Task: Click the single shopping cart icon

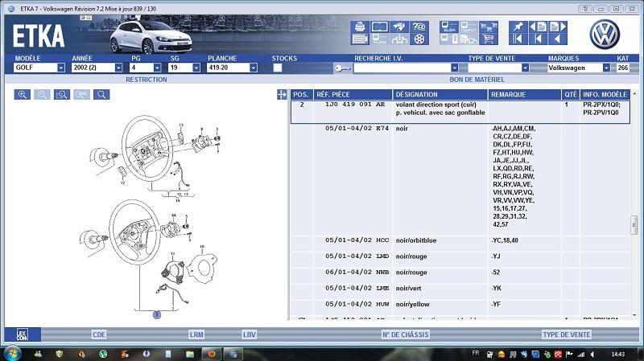Action: tap(488, 39)
